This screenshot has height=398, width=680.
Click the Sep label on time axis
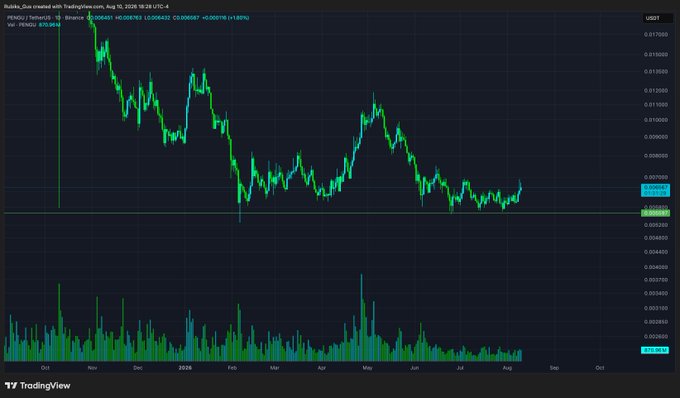pyautogui.click(x=554, y=368)
